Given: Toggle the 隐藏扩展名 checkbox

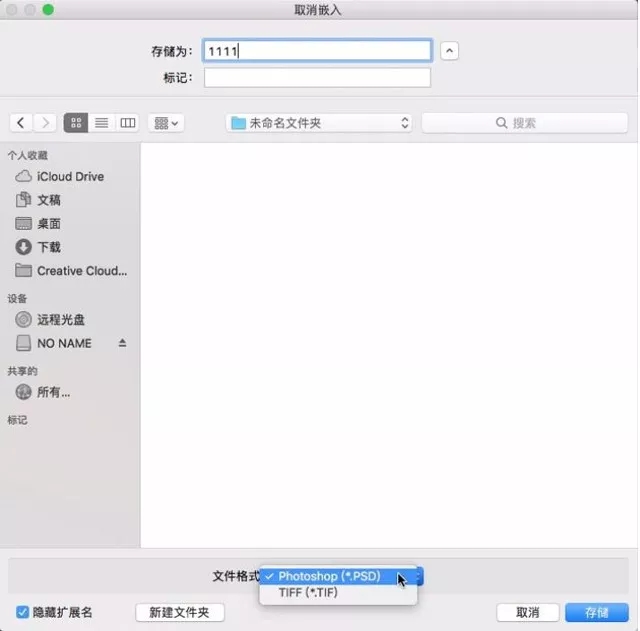Looking at the screenshot, I should point(22,612).
